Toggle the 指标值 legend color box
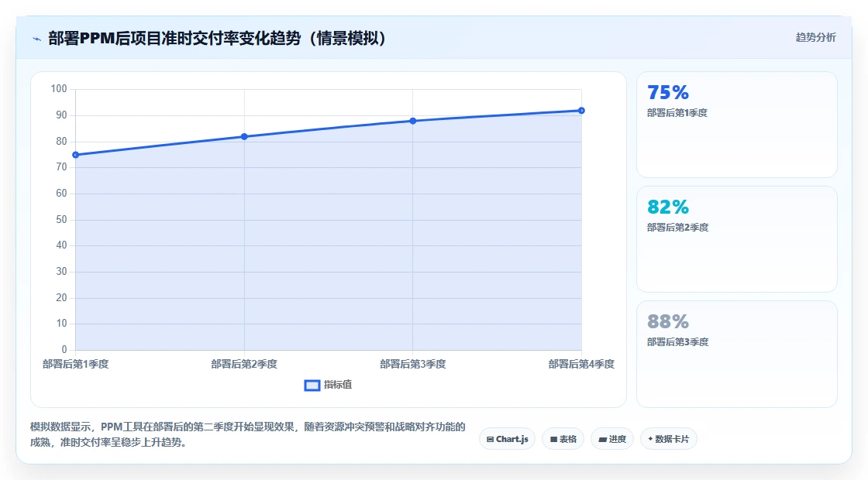 [312, 386]
